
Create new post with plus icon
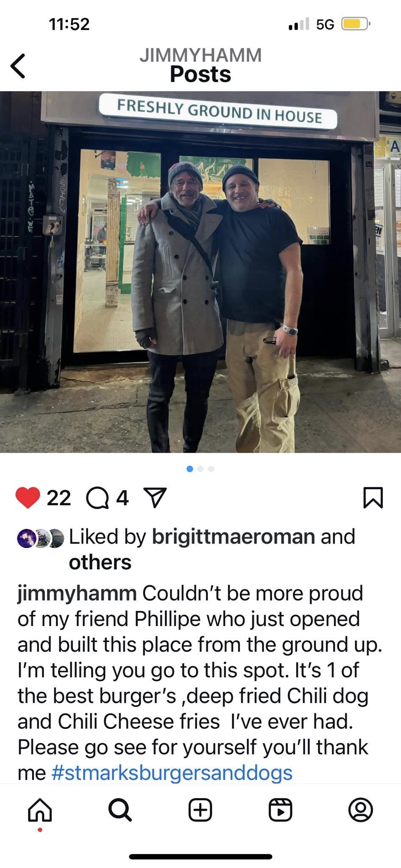coord(200,810)
